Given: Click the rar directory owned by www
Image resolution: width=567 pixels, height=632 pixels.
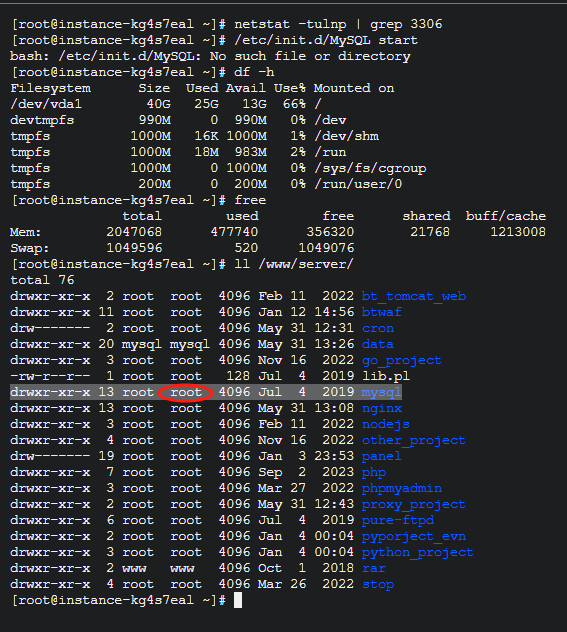Looking at the screenshot, I should (374, 568).
